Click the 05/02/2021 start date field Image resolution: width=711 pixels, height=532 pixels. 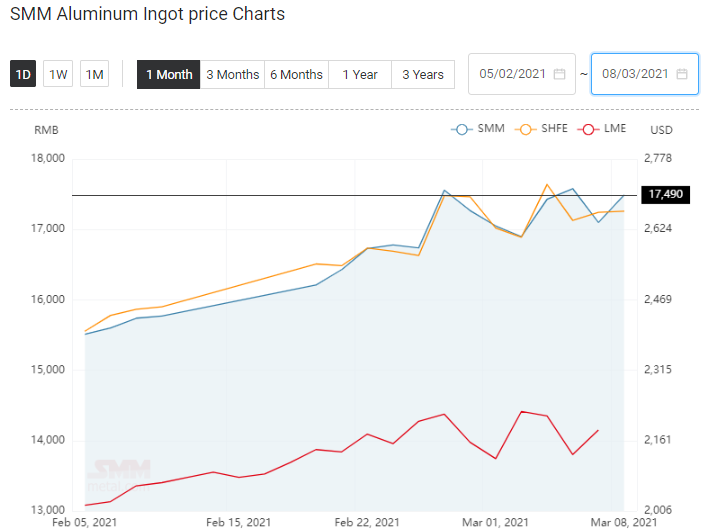click(x=522, y=74)
